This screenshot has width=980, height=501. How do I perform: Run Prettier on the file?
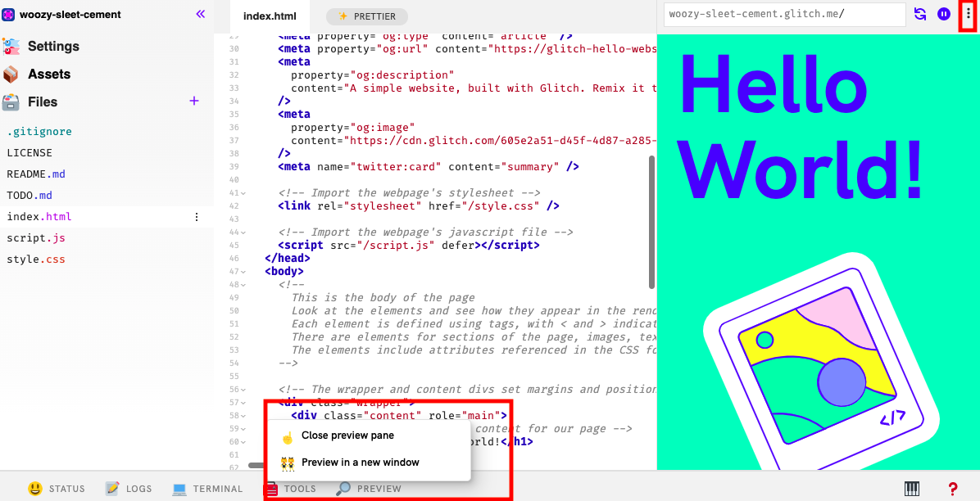coord(366,16)
